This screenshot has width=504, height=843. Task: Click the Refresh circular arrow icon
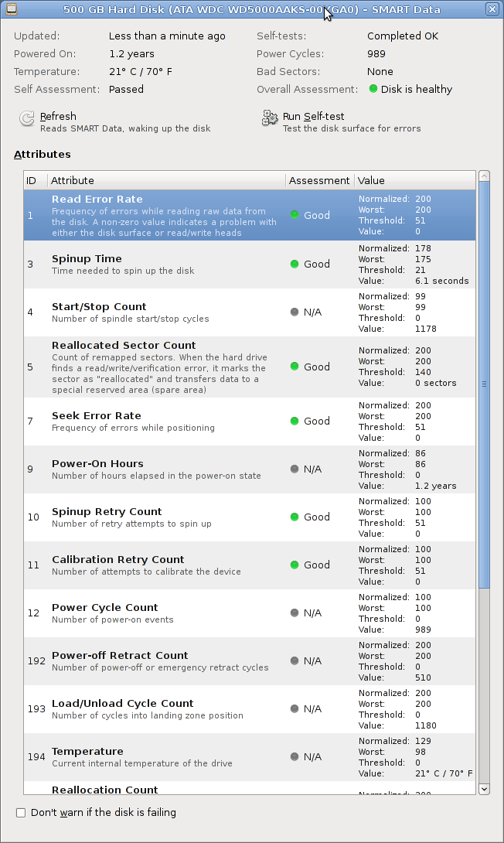27,119
